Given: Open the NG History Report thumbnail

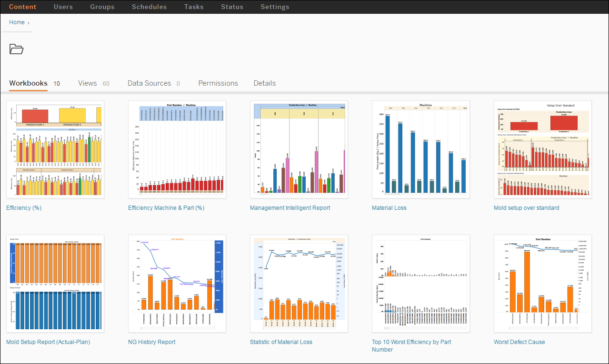Looking at the screenshot, I should pos(177,284).
